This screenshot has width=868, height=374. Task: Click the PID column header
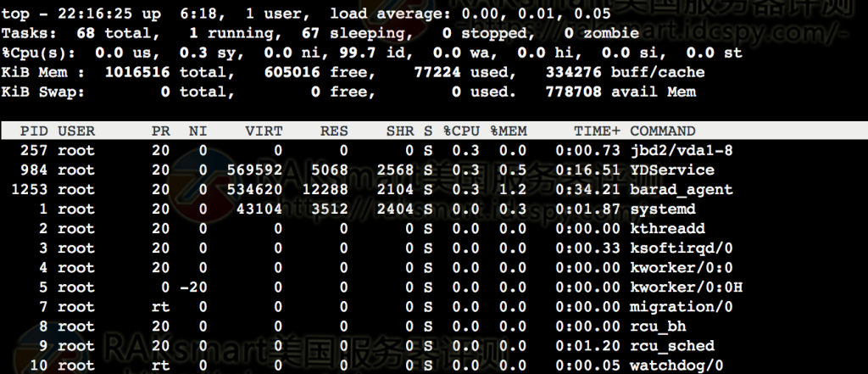[x=34, y=131]
